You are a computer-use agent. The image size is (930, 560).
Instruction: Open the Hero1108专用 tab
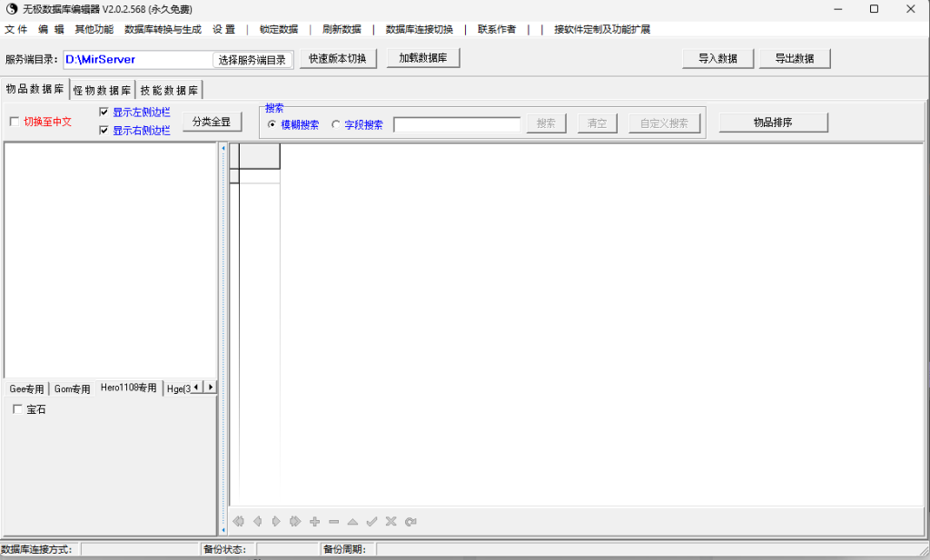128,388
